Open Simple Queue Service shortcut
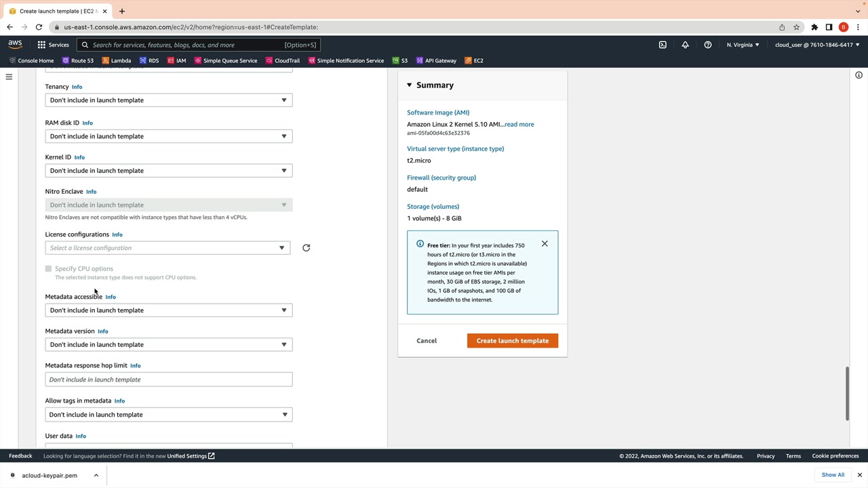The width and height of the screenshot is (868, 488). point(226,60)
